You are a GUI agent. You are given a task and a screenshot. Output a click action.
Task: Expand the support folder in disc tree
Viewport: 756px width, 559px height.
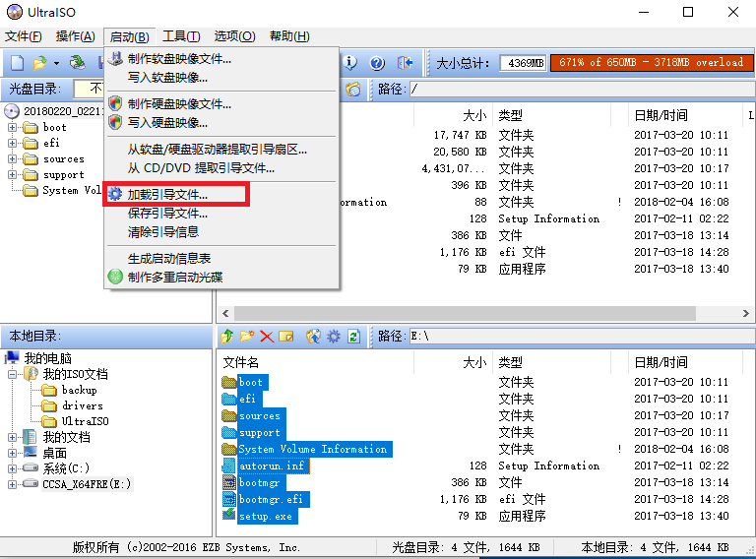coord(12,174)
